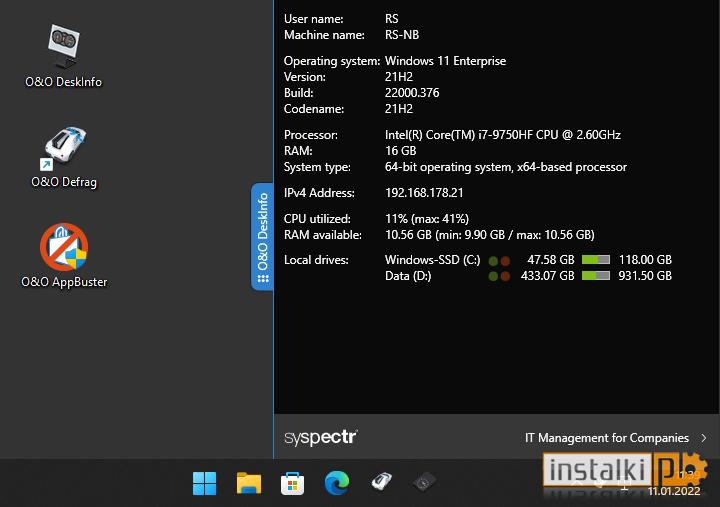Collapse the O&O DeskInfo side tab
The width and height of the screenshot is (720, 507).
[262, 237]
